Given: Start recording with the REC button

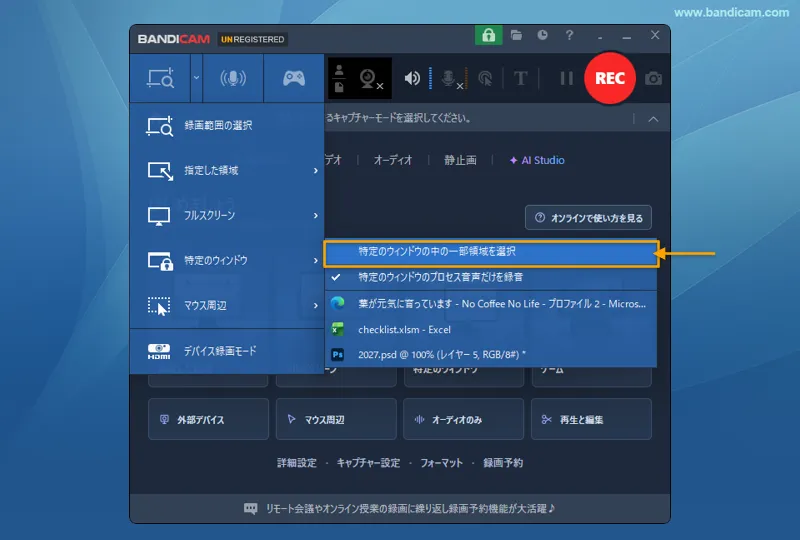Looking at the screenshot, I should [x=610, y=78].
